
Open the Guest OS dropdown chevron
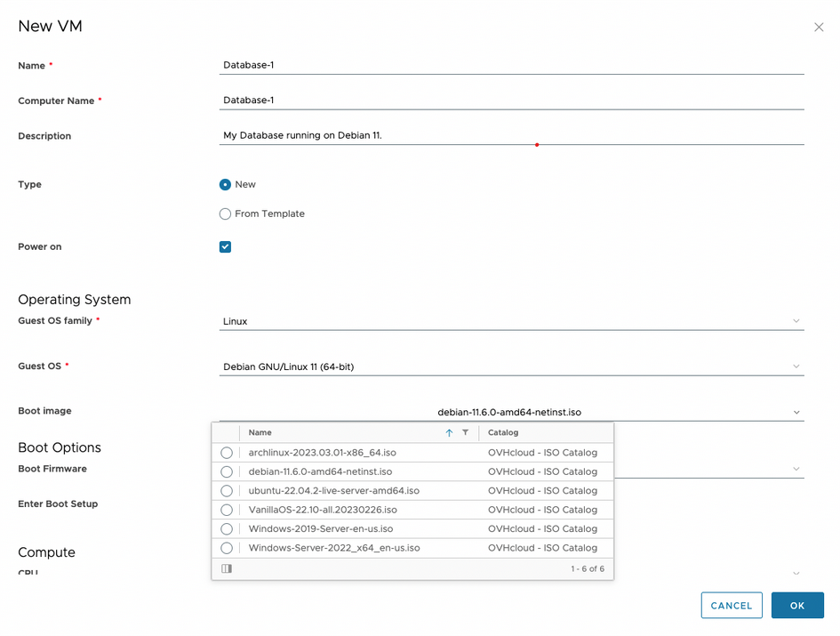click(797, 366)
